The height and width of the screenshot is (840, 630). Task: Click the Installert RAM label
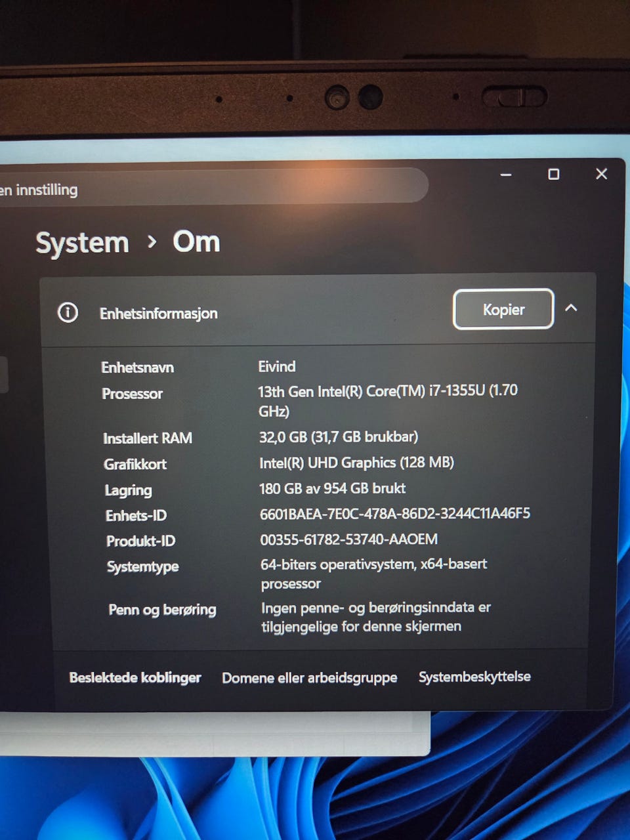click(x=148, y=438)
